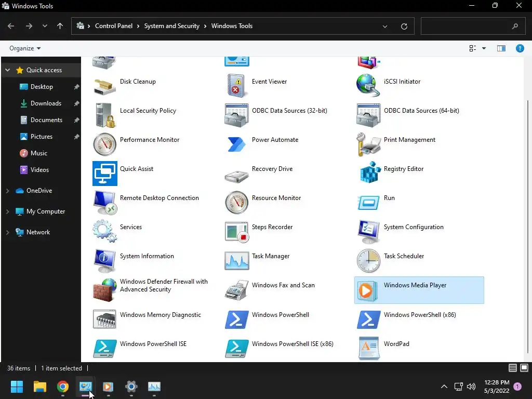
Task: Expand the OneDrive tree node
Action: (x=7, y=191)
